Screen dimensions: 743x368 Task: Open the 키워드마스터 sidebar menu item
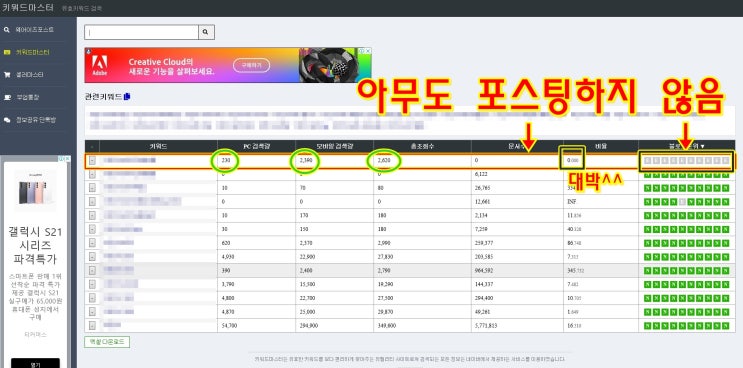[x=32, y=52]
